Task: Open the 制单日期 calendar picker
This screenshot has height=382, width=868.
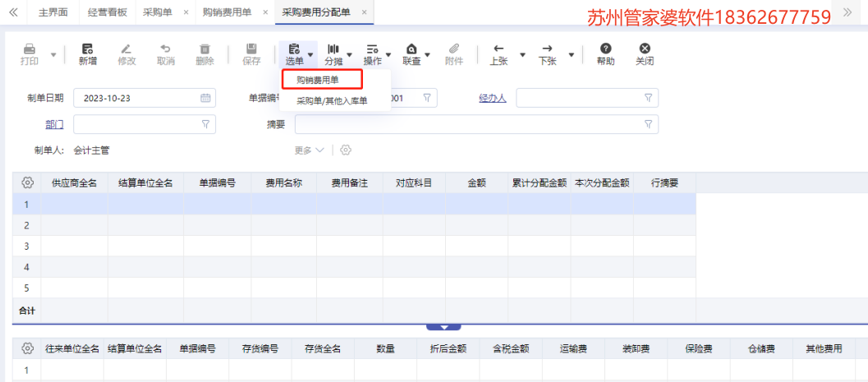Action: [205, 99]
